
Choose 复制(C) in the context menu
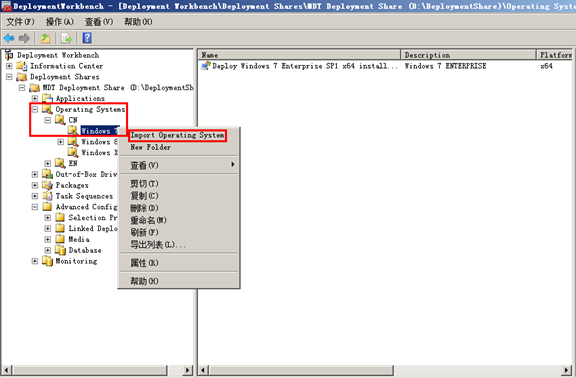click(179, 195)
